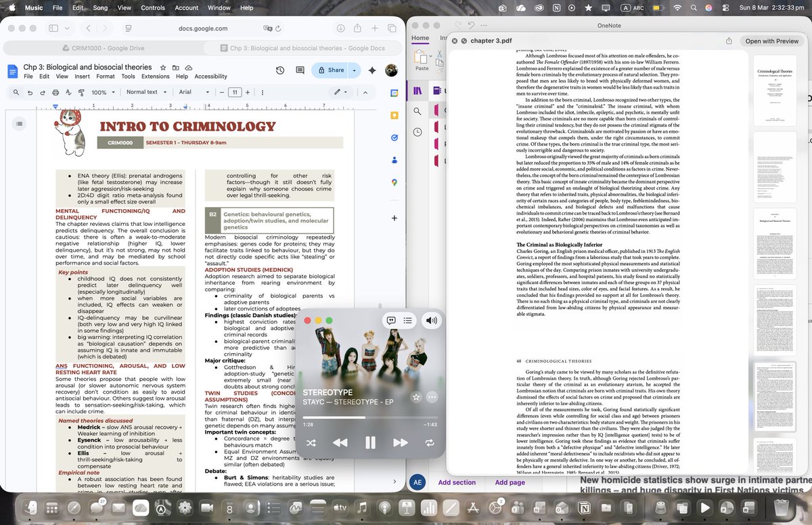Open the Insert menu in Docs
Image resolution: width=812 pixels, height=525 pixels.
click(82, 76)
